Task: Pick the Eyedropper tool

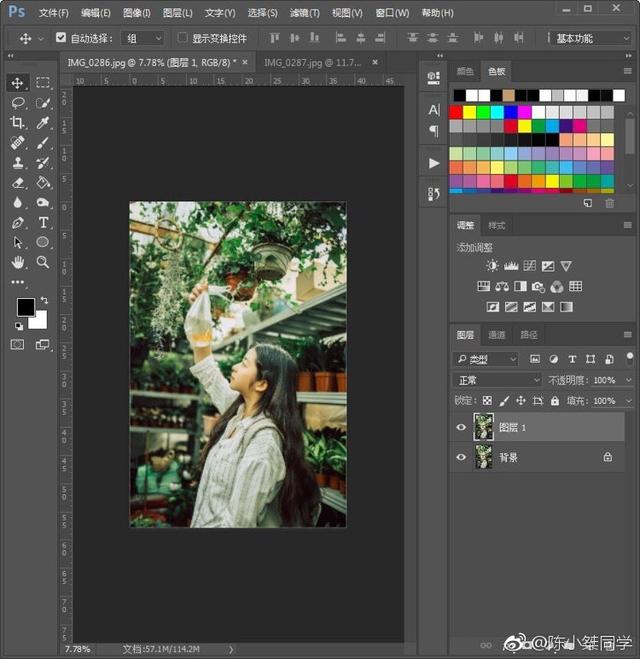Action: coord(43,122)
